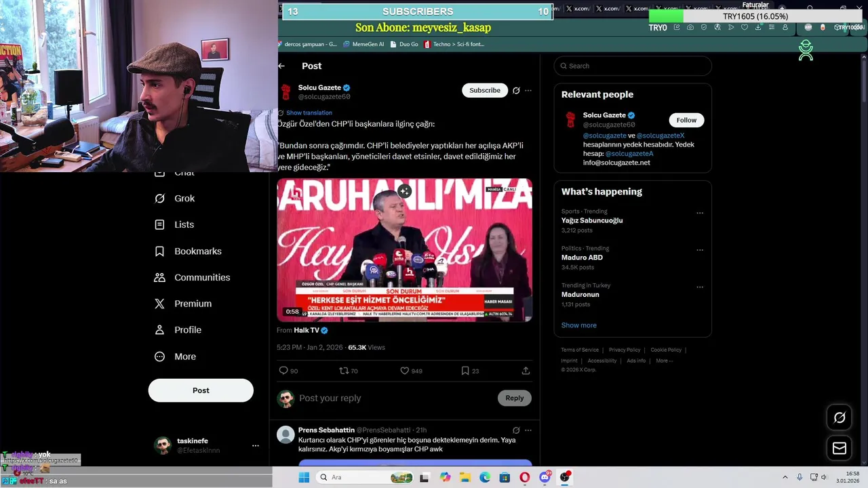Open options for the Maduro ABD trend
Image resolution: width=868 pixels, height=488 pixels.
pos(700,250)
